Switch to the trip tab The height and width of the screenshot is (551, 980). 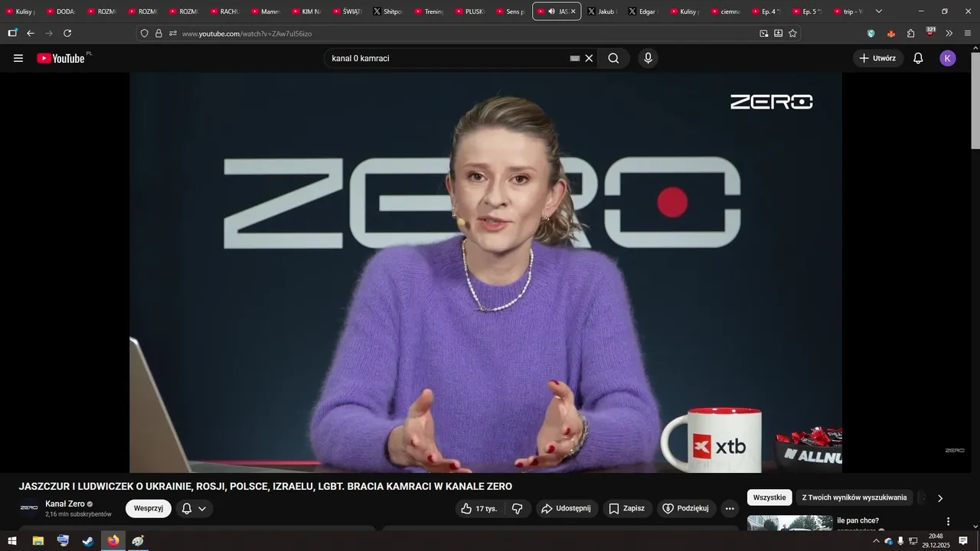(x=848, y=11)
